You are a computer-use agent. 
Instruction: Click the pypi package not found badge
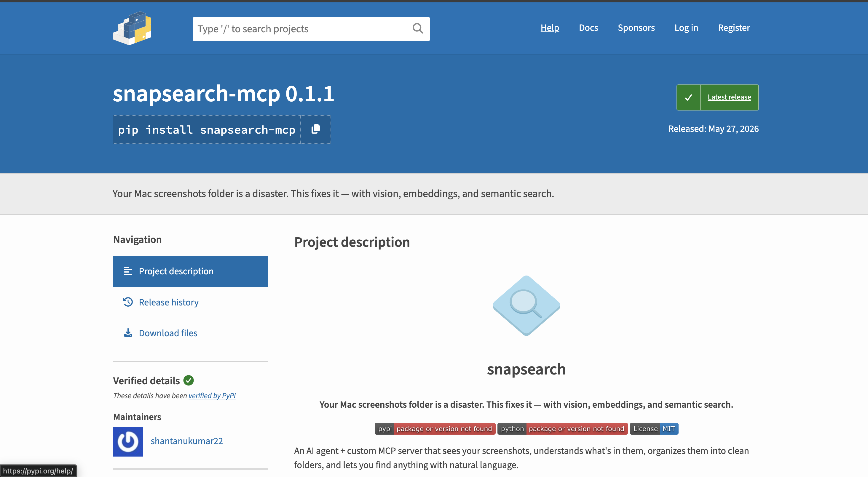(x=435, y=429)
